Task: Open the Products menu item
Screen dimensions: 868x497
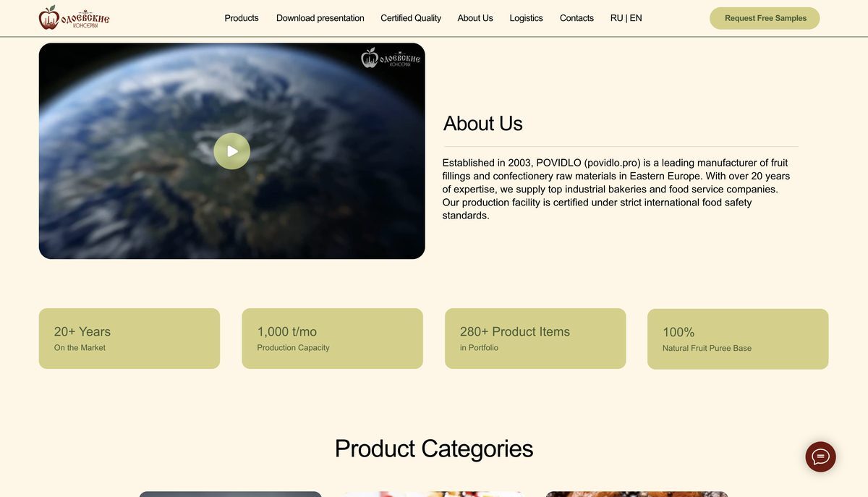Action: (242, 18)
